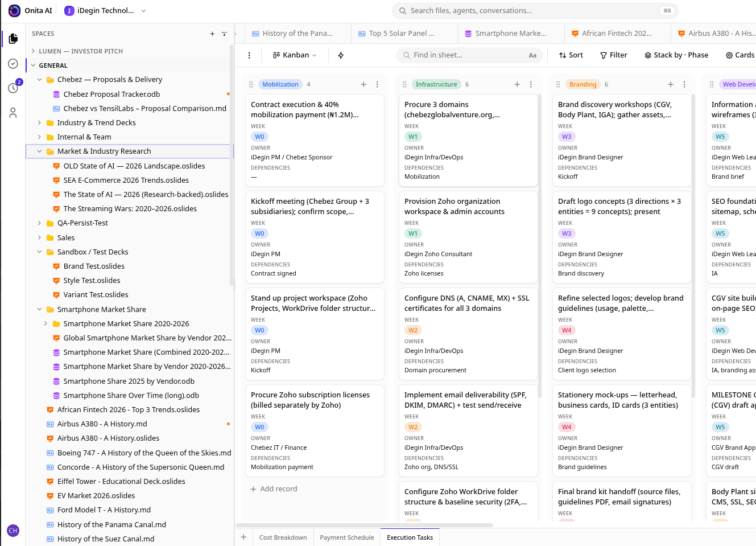Open the Stack by Phase dropdown
The height and width of the screenshot is (546, 756).
(x=676, y=55)
